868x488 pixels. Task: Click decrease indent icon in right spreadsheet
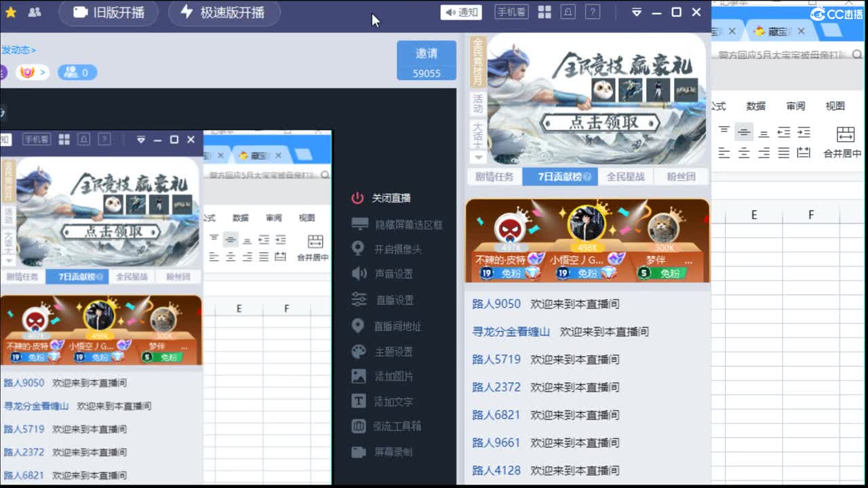(x=784, y=131)
